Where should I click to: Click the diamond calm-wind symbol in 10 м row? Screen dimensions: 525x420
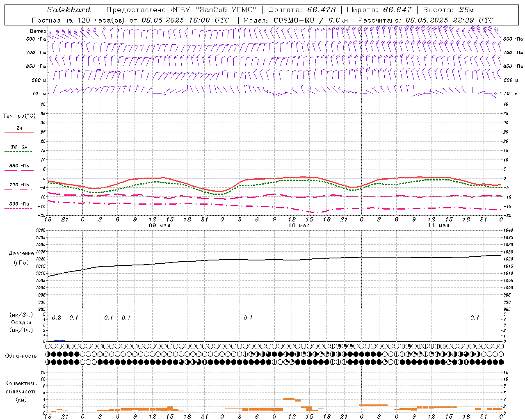tap(495, 94)
